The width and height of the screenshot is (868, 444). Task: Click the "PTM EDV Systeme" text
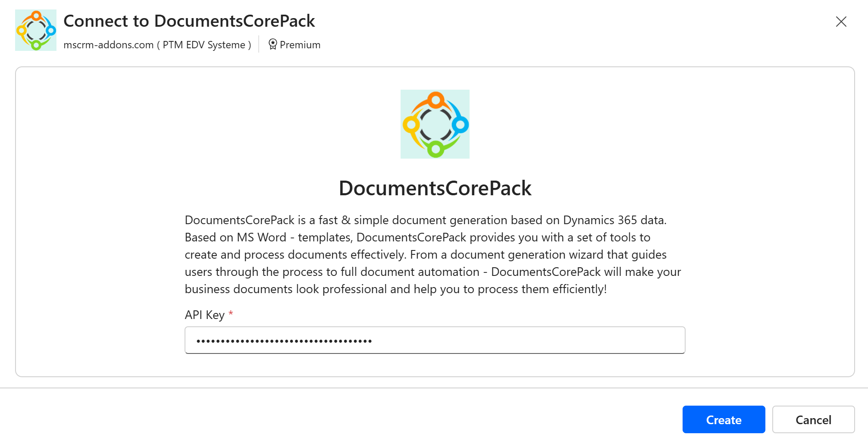[x=204, y=45]
